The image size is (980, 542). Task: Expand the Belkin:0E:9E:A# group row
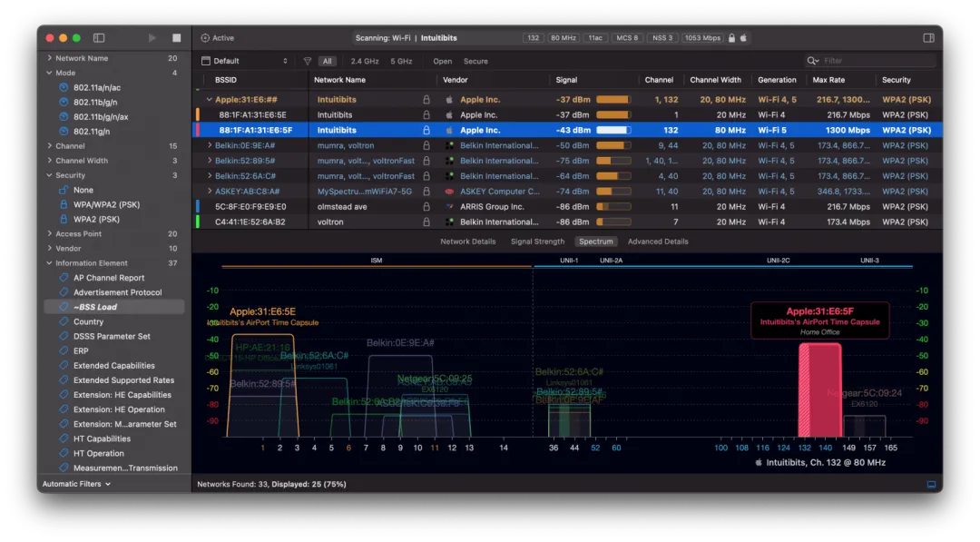[210, 145]
